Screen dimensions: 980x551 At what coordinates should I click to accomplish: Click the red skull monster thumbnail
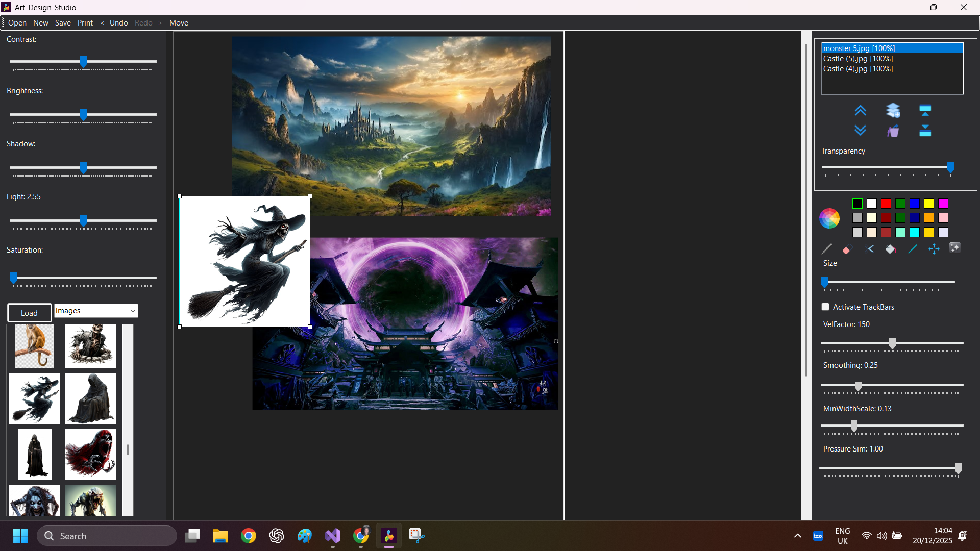[91, 454]
